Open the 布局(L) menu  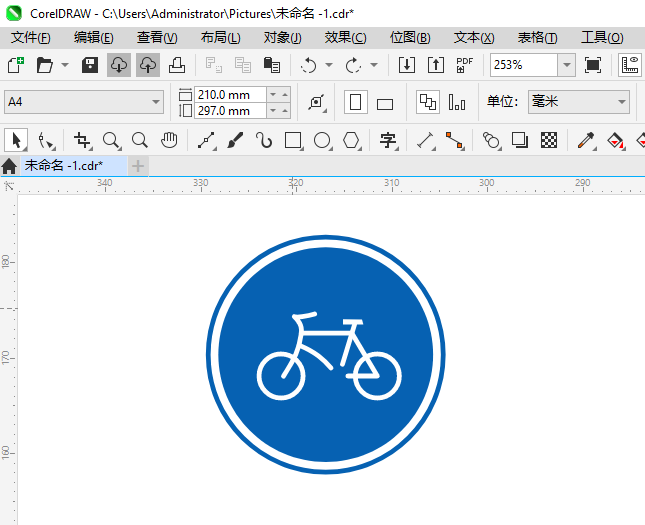coord(220,38)
